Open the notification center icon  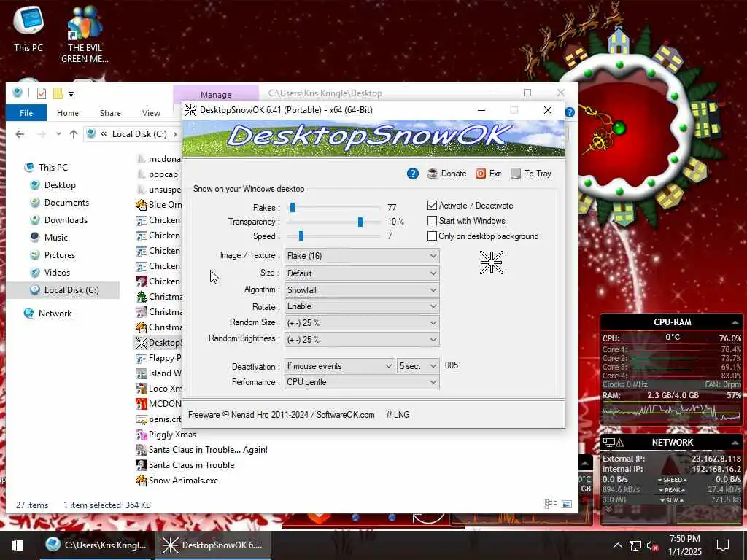point(723,545)
